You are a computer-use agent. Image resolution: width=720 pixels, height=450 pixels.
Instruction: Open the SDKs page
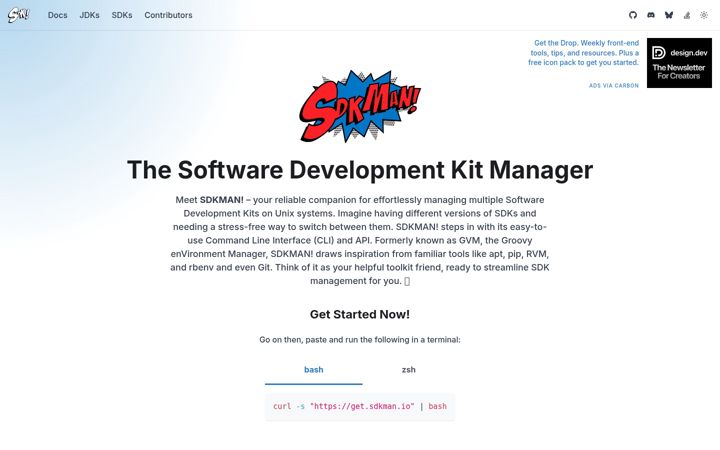click(x=122, y=15)
